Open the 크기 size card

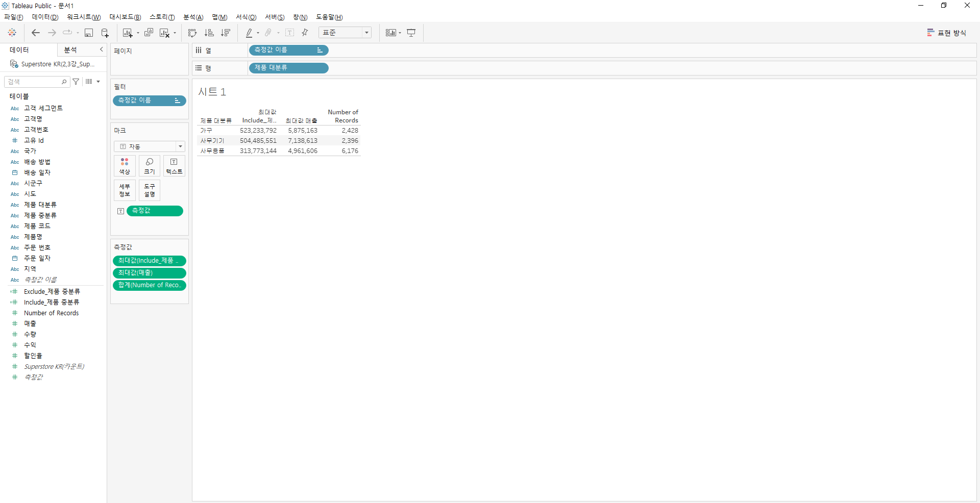pos(150,166)
